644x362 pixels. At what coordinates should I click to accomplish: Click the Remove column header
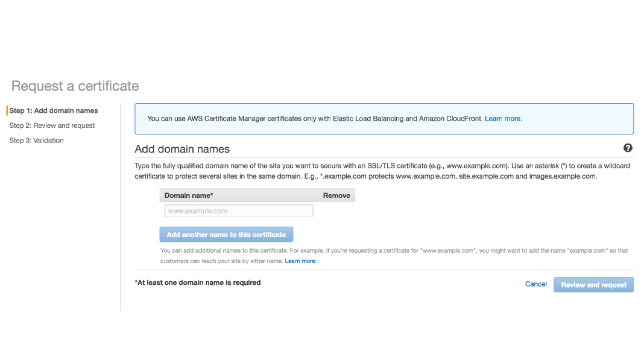336,195
